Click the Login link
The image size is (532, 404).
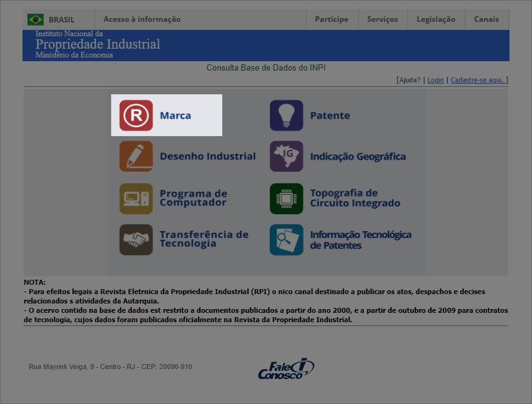435,80
